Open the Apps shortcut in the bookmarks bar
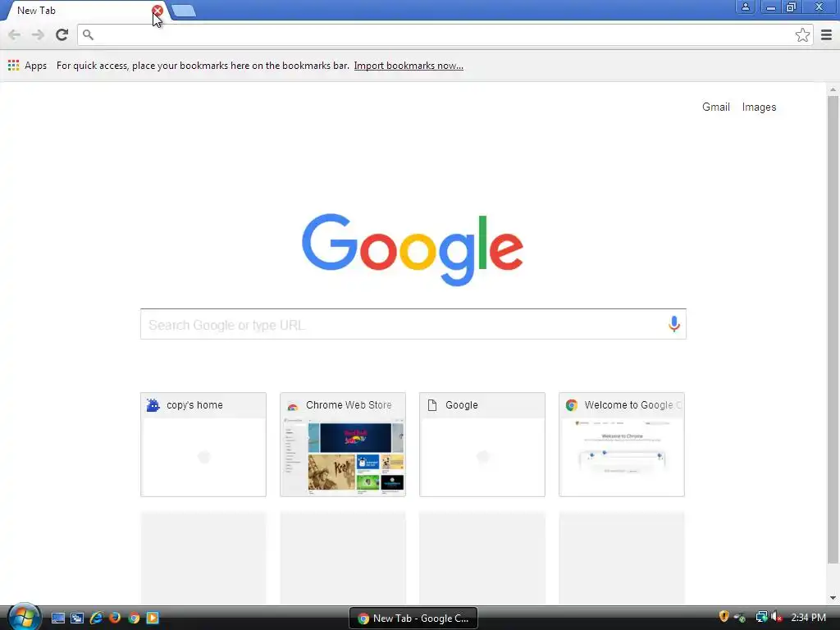This screenshot has height=630, width=840. point(27,66)
